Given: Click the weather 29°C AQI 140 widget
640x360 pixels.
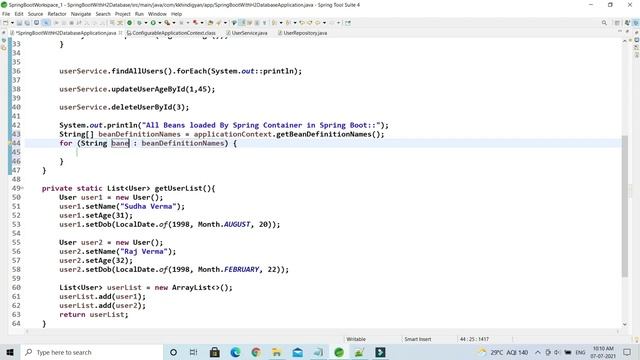Looking at the screenshot, I should pyautogui.click(x=503, y=352).
